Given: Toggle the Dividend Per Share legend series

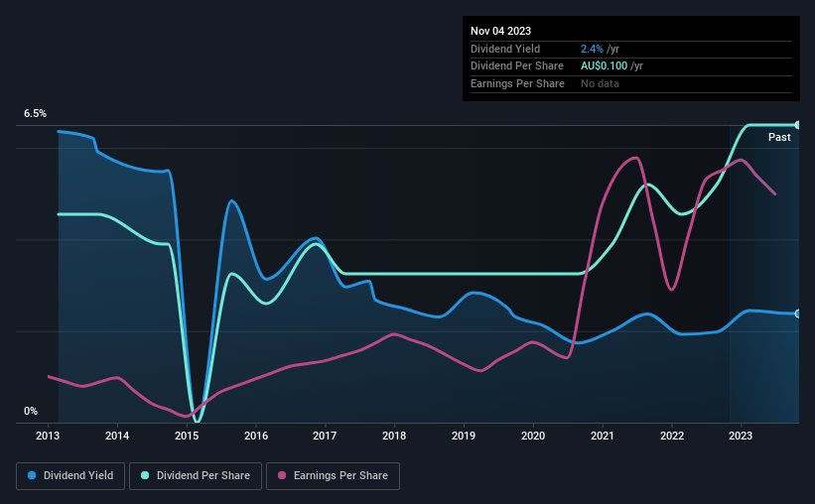Looking at the screenshot, I should tap(196, 476).
